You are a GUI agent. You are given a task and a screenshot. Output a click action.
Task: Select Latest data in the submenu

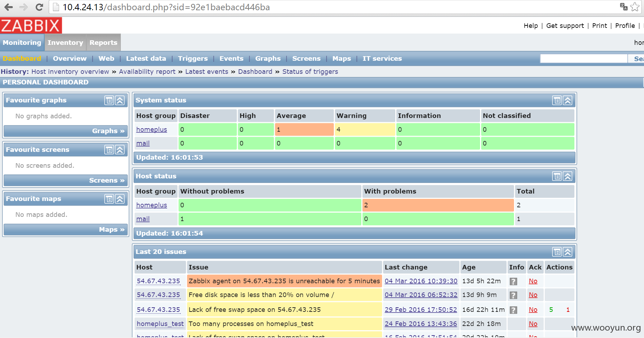(146, 59)
